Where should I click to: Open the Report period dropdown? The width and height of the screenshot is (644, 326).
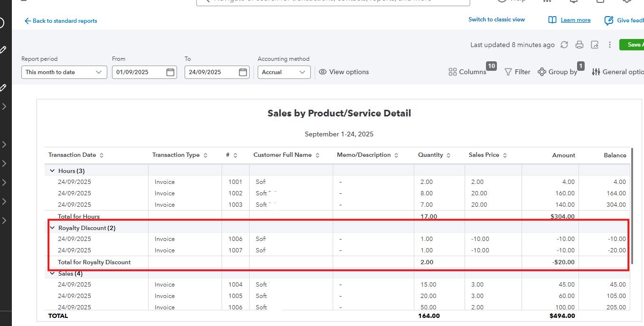(x=64, y=72)
